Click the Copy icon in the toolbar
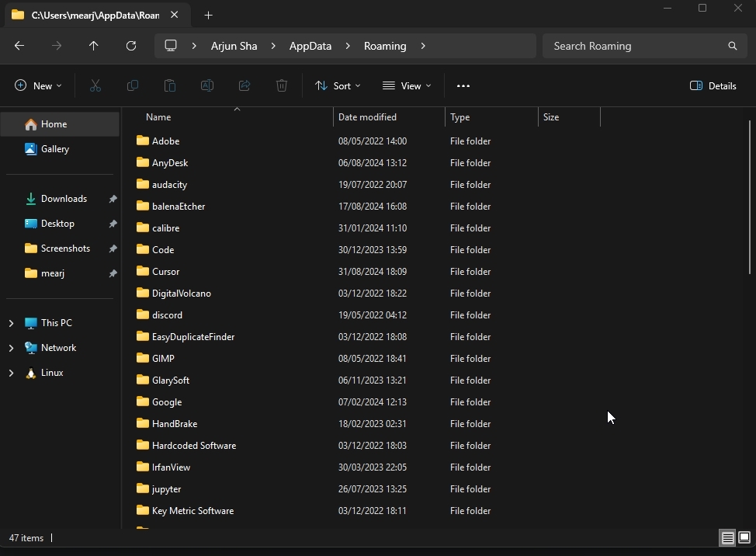The image size is (756, 556). (x=132, y=85)
